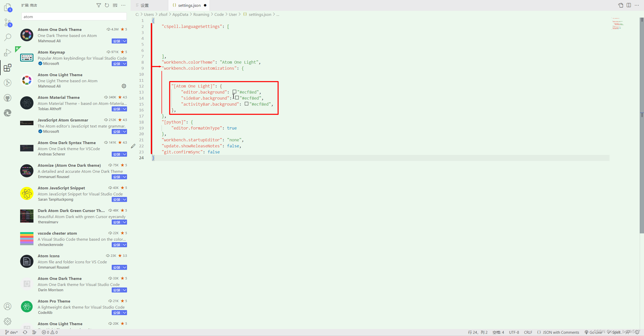Open the Git Graph activity bar icon
This screenshot has height=336, width=644.
(8, 82)
